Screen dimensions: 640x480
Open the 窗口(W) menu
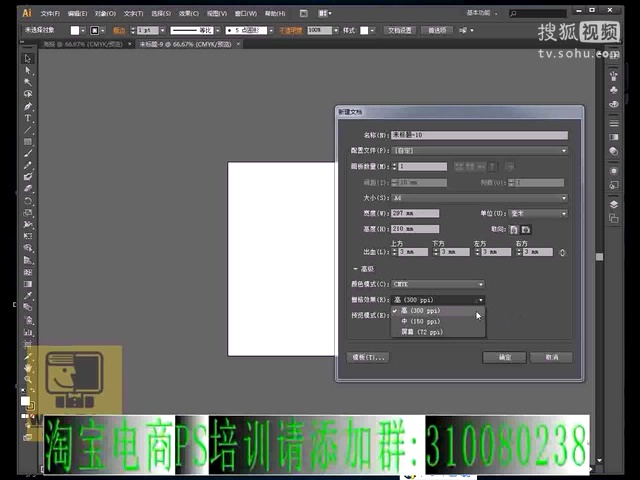click(246, 13)
